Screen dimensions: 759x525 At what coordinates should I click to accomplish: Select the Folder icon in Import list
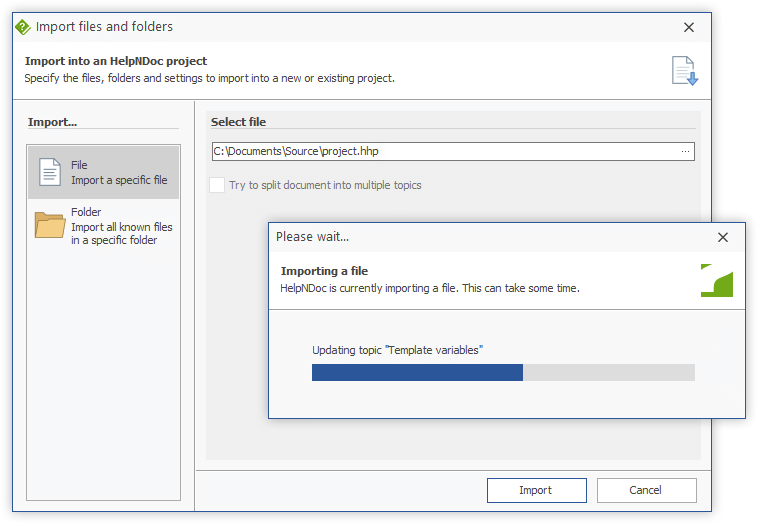click(50, 225)
